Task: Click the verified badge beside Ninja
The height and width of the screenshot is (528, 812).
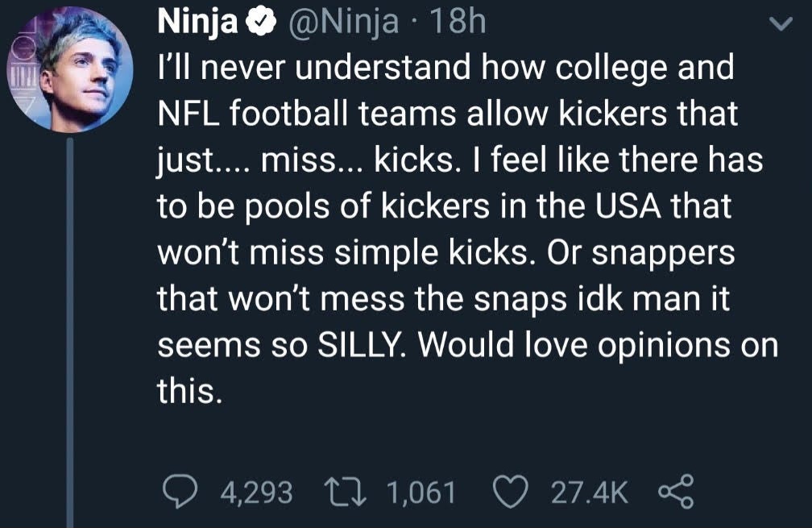Action: click(x=258, y=23)
